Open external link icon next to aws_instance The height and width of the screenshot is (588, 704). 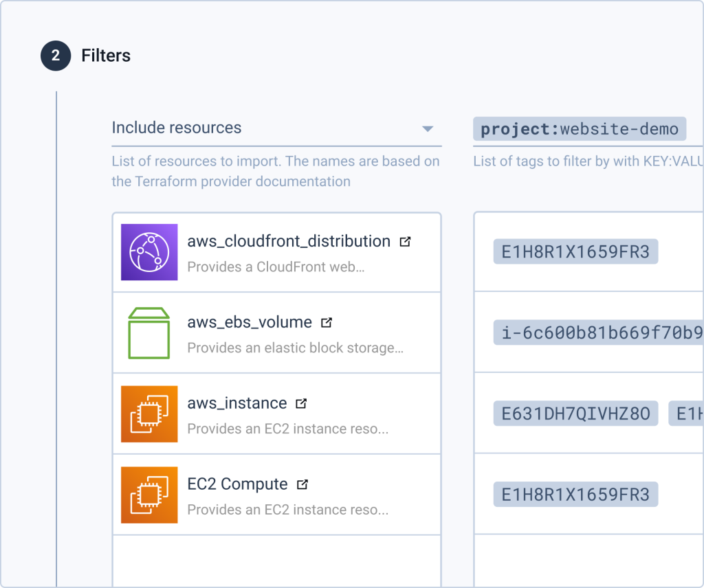pyautogui.click(x=301, y=403)
